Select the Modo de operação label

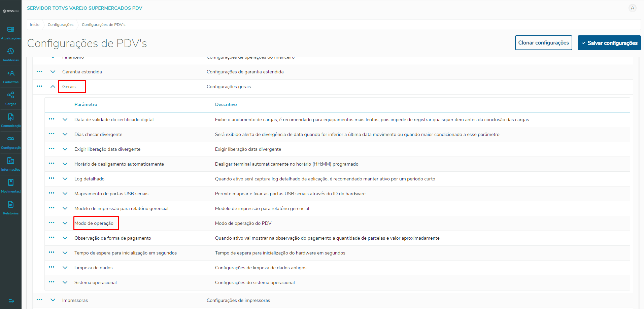pyautogui.click(x=94, y=223)
